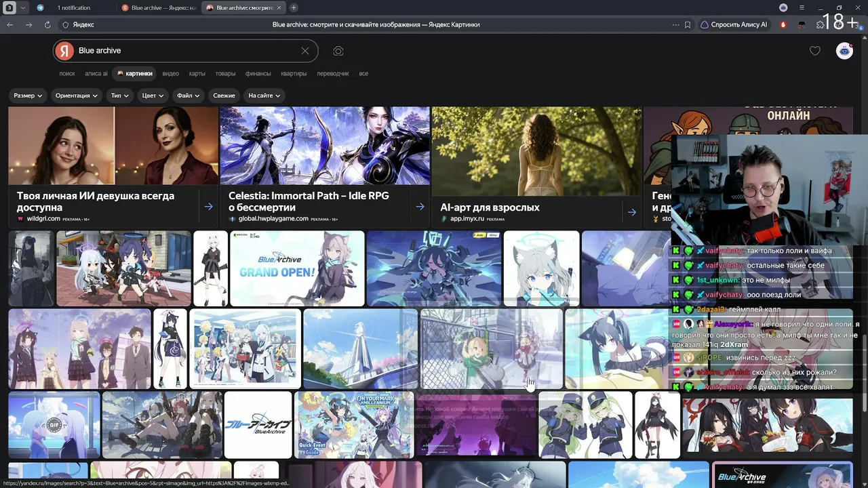
Task: Click the red Yandex logo in search box
Action: (64, 51)
